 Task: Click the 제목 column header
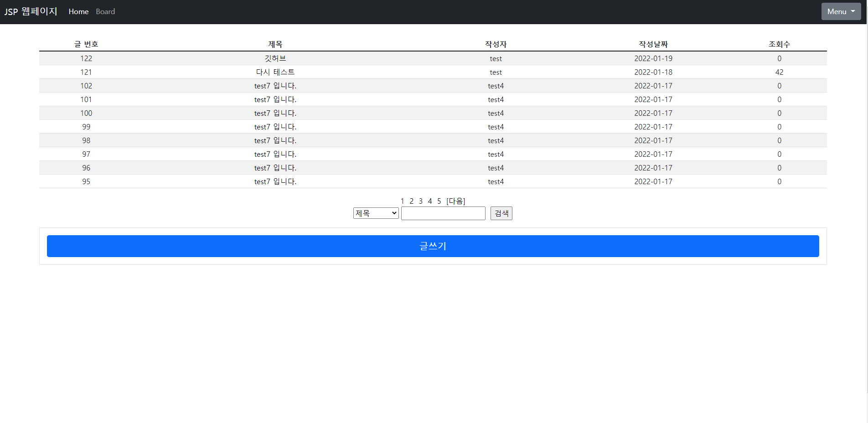[275, 44]
